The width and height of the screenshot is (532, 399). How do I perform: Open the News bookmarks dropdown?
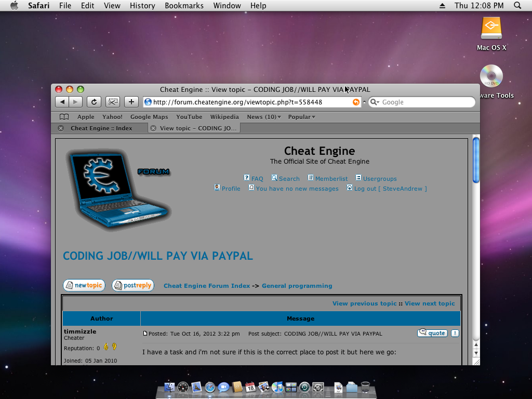[263, 117]
